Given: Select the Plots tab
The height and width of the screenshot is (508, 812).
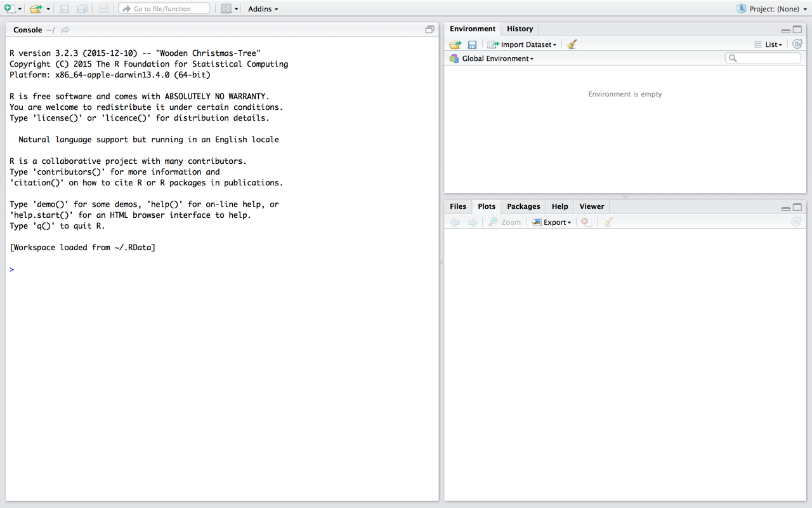Looking at the screenshot, I should 487,206.
